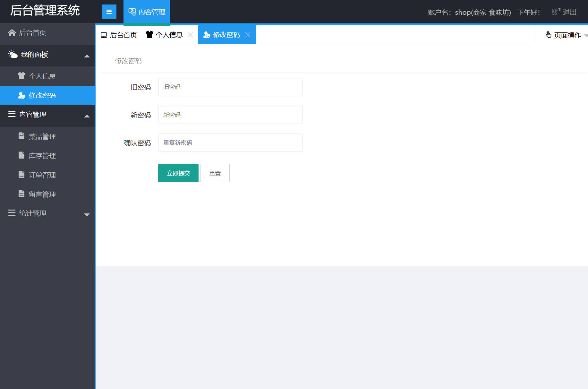Open 内容管理 in the top navigation
This screenshot has width=588, height=389.
(147, 12)
